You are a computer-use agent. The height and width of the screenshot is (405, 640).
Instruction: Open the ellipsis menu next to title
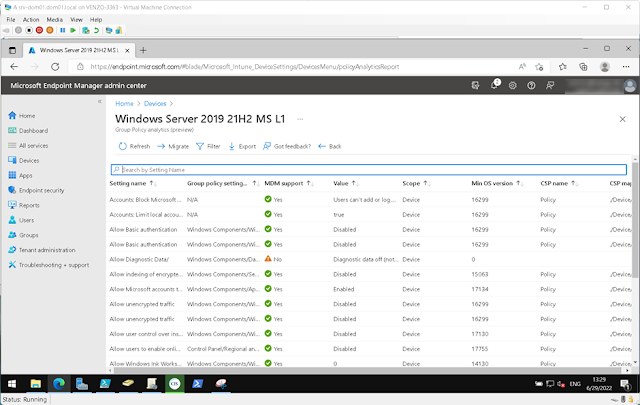pyautogui.click(x=300, y=119)
